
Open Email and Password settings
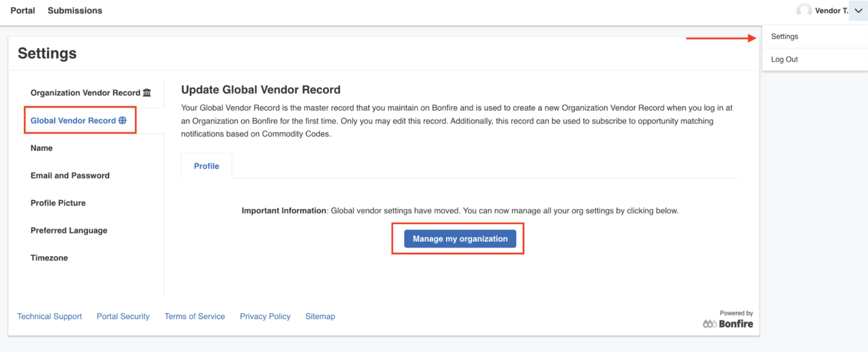[x=70, y=176]
